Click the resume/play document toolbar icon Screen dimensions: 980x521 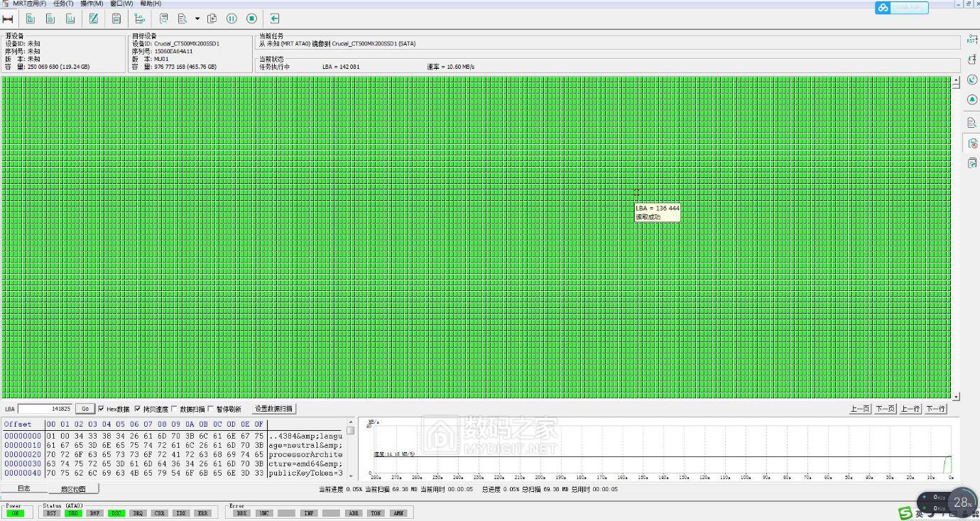pos(212,18)
